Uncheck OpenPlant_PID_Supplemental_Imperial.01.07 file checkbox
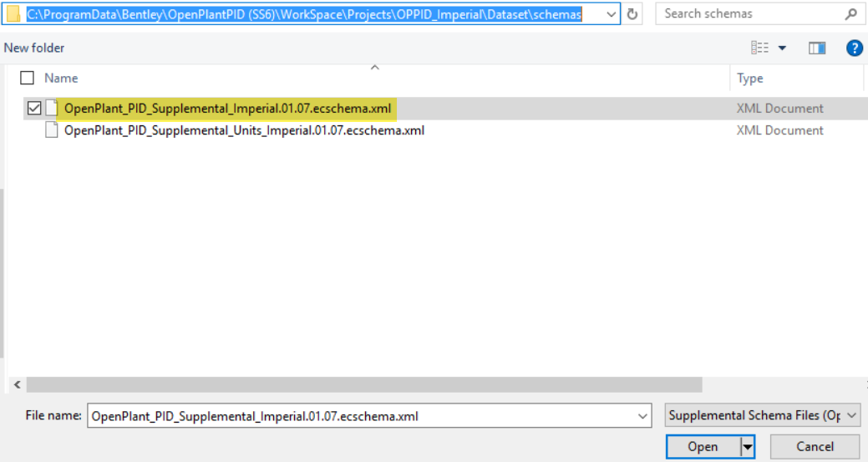 (x=34, y=109)
